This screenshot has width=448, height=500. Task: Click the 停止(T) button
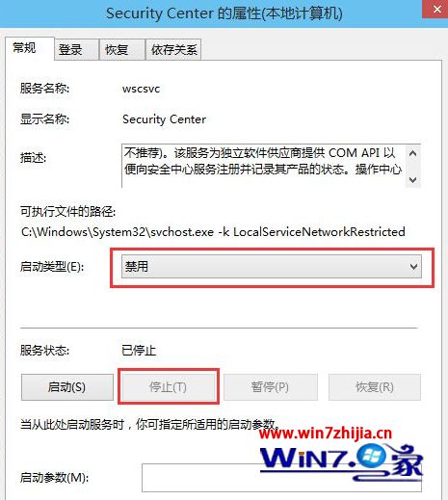(168, 387)
